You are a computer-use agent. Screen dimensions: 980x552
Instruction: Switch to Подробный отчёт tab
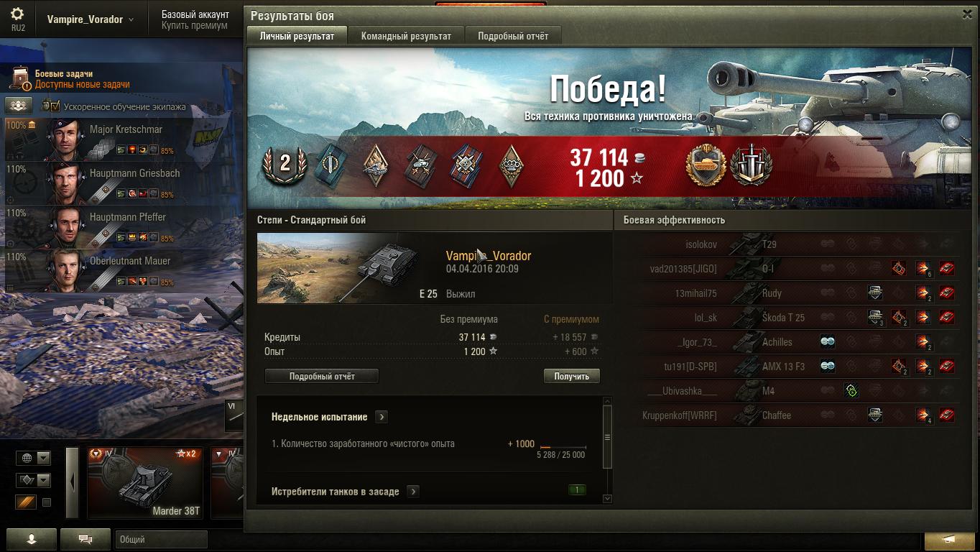coord(513,36)
